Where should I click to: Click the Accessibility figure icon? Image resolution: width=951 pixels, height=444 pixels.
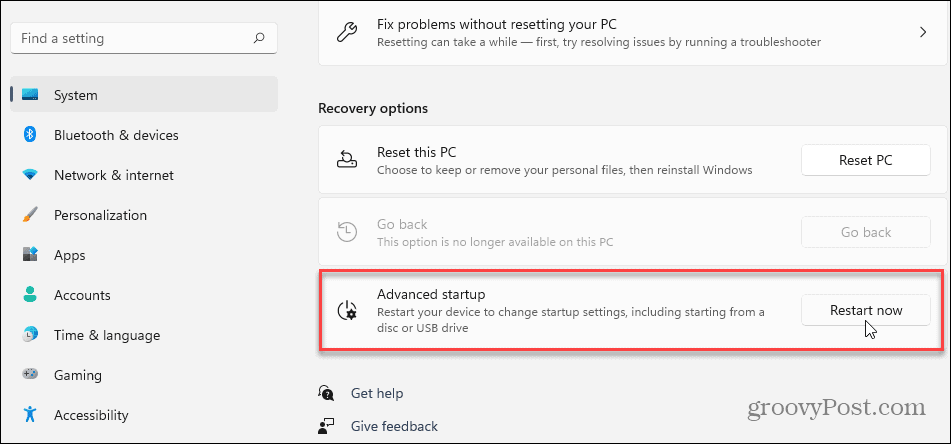[30, 415]
